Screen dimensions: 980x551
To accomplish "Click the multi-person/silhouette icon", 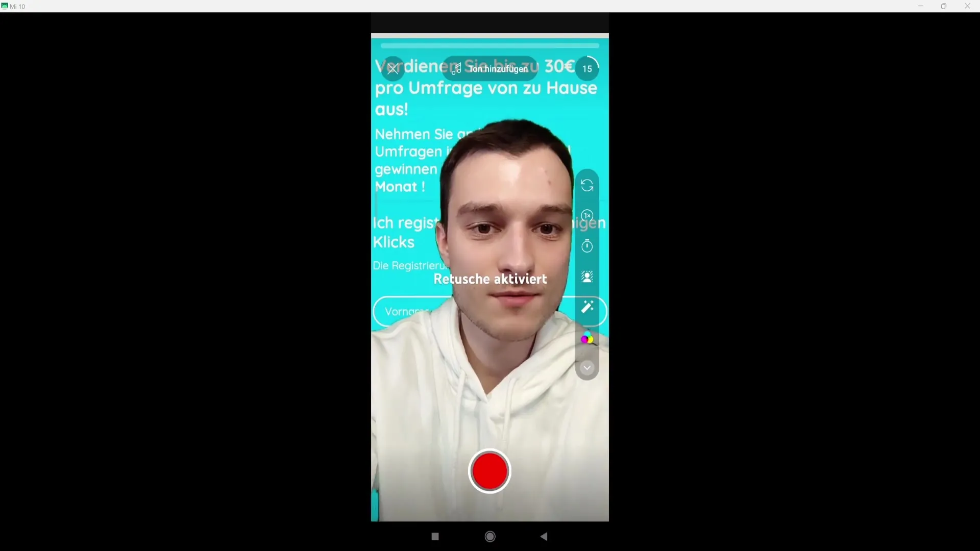I will [x=586, y=277].
